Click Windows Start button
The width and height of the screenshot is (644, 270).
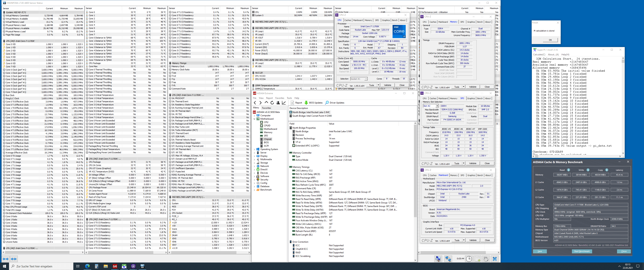click(4, 266)
